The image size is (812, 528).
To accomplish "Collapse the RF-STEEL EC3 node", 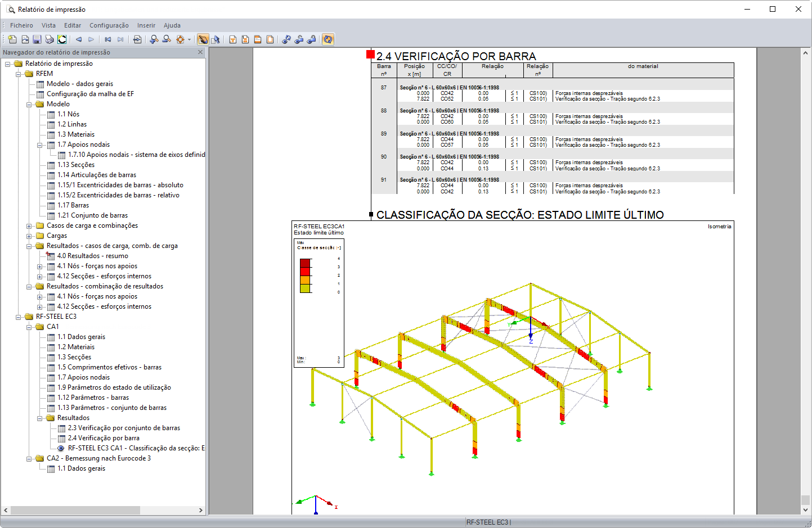I will (19, 317).
